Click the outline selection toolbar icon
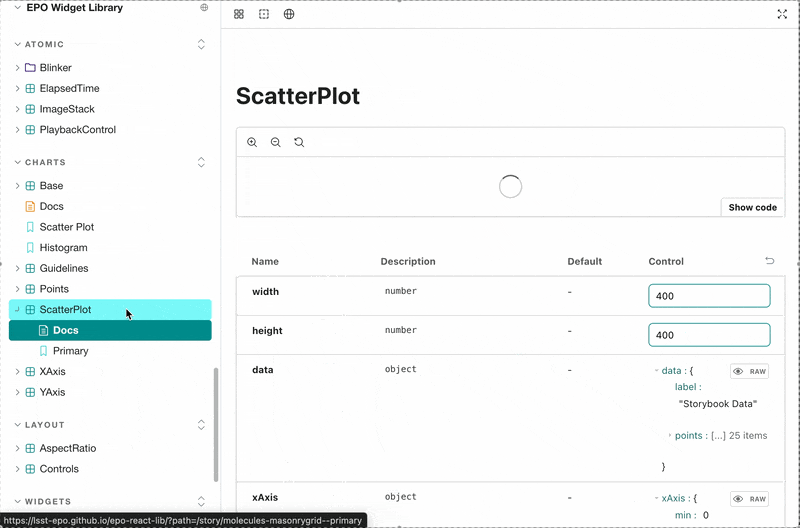 [264, 15]
